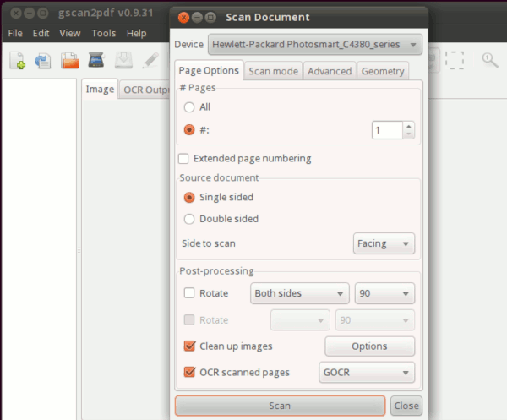Screen dimensions: 507x420
Task: Click the Scan toolbar scanner icon
Action: (x=96, y=60)
